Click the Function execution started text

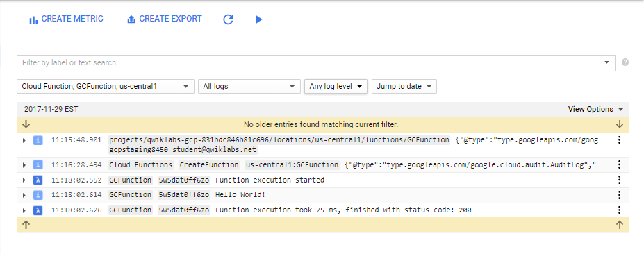270,180
